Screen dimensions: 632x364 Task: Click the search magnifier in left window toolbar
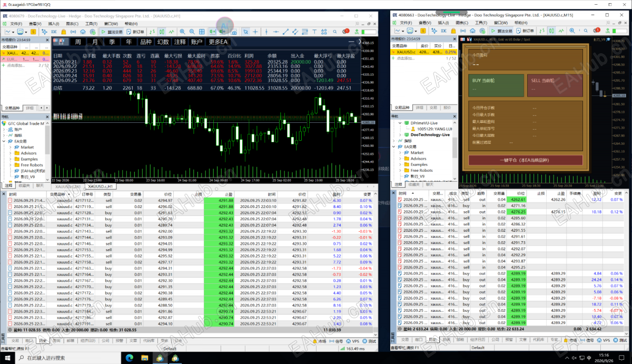335,32
